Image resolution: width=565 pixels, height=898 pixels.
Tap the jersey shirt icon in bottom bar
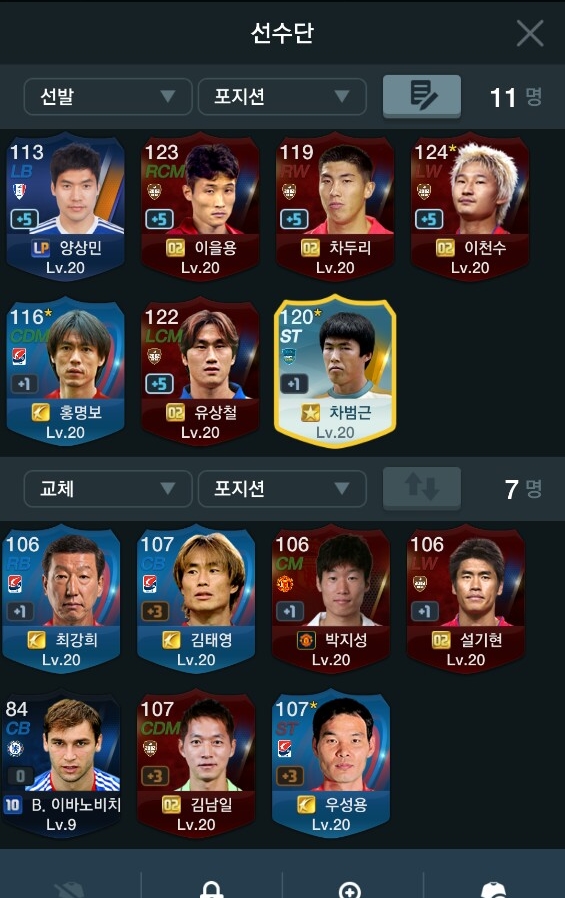click(493, 891)
